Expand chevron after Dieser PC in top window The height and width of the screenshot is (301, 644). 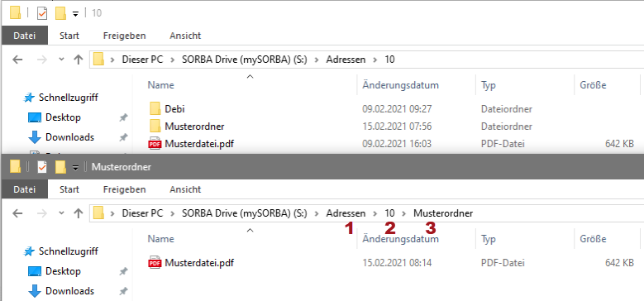point(173,60)
